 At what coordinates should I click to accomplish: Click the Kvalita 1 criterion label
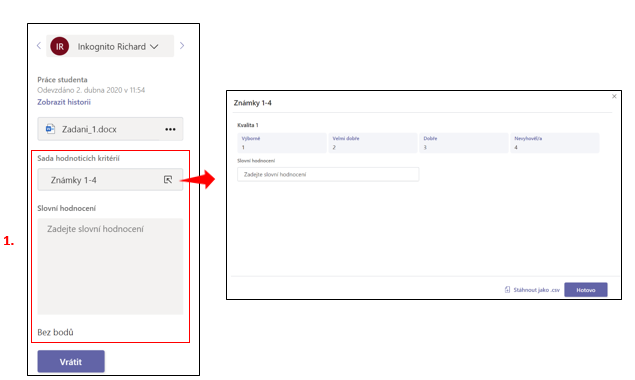click(248, 125)
